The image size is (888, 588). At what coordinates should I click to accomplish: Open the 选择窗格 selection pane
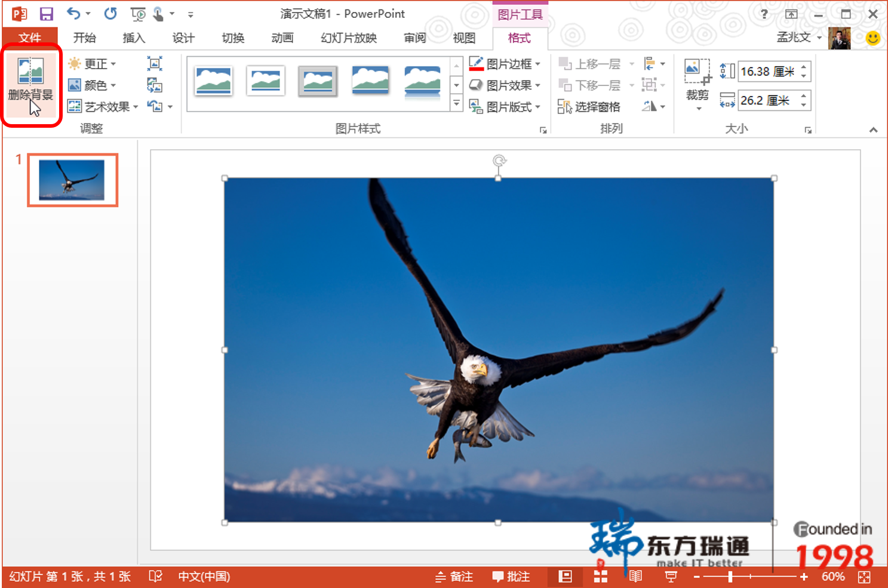point(589,106)
